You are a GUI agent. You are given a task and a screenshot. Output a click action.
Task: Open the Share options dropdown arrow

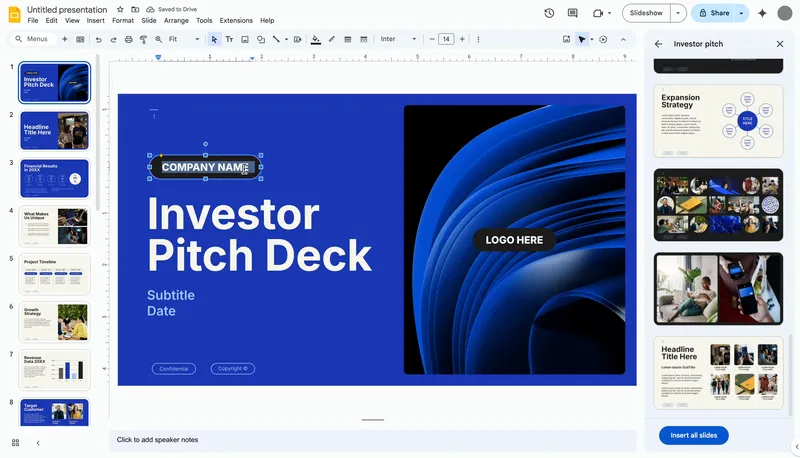point(741,13)
